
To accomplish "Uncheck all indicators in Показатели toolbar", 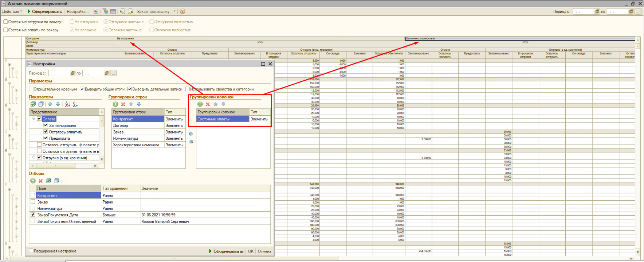I will click(x=41, y=104).
